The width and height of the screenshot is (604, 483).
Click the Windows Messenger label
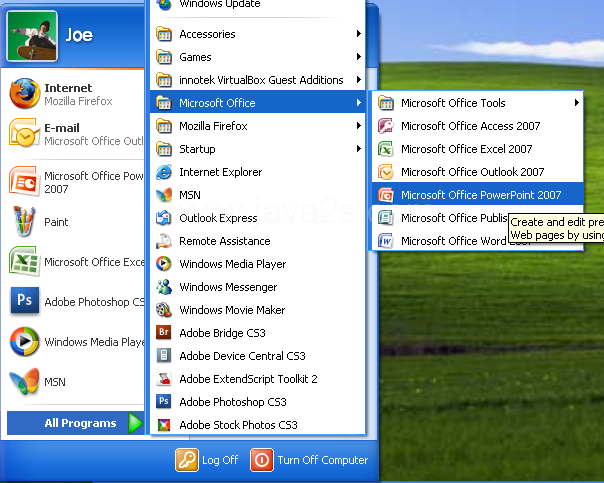[228, 287]
